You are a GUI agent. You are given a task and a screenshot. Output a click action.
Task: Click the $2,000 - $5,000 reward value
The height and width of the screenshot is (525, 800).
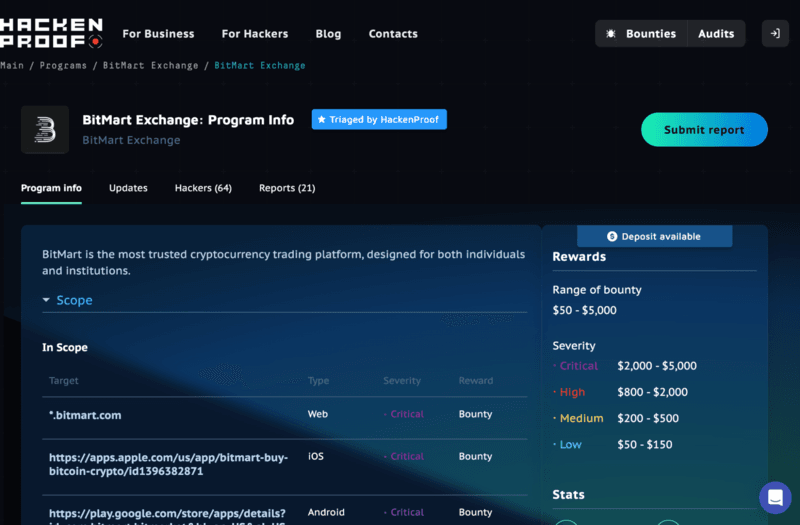click(x=657, y=366)
